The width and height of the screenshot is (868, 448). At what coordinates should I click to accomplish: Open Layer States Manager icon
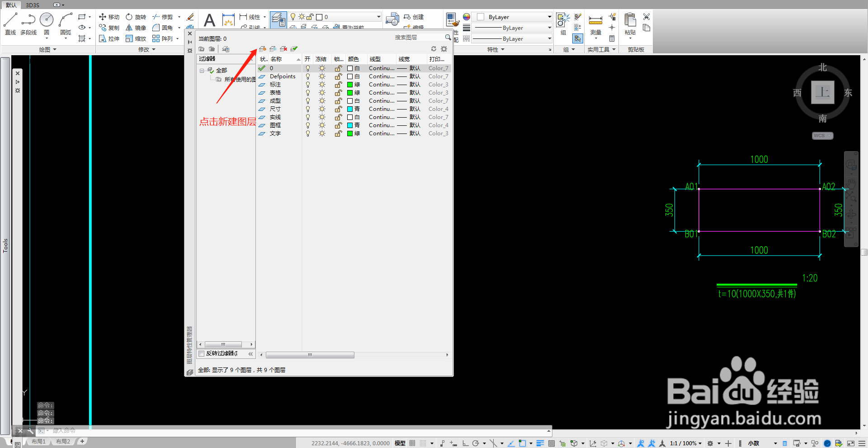[226, 49]
